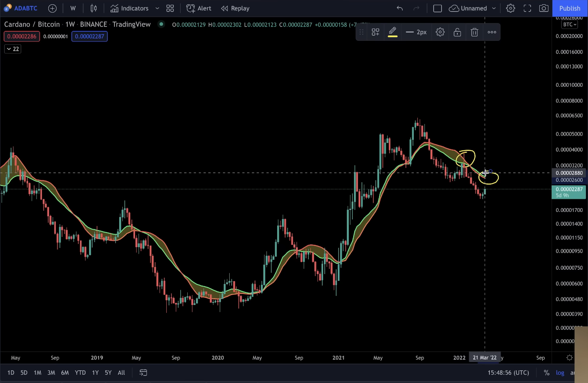The height and width of the screenshot is (383, 588).
Task: Toggle percent scale mode
Action: (x=546, y=373)
